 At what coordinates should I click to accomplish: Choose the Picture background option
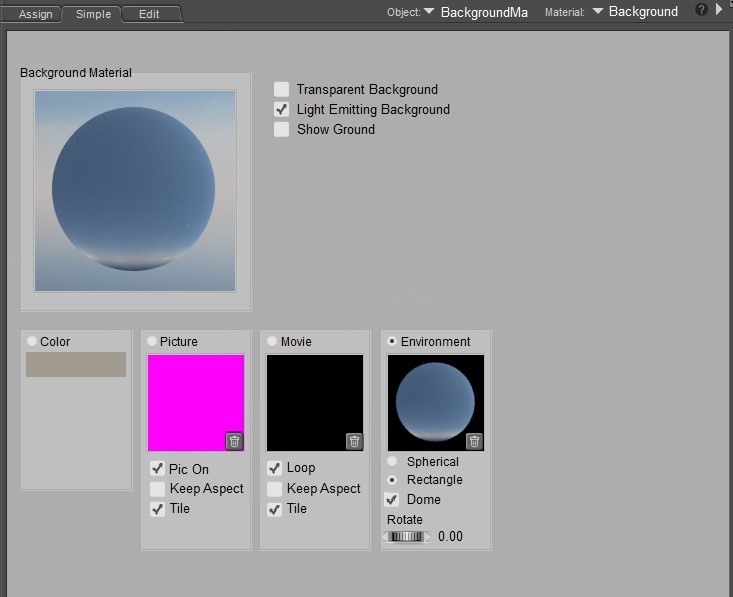152,341
